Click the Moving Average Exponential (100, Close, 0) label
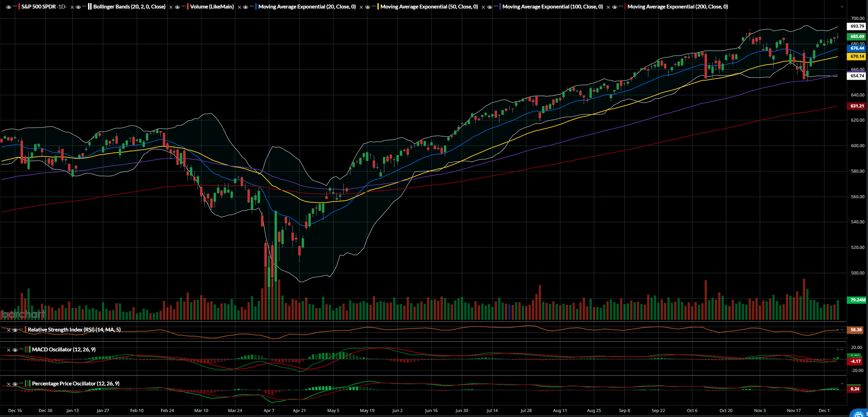 click(x=552, y=7)
